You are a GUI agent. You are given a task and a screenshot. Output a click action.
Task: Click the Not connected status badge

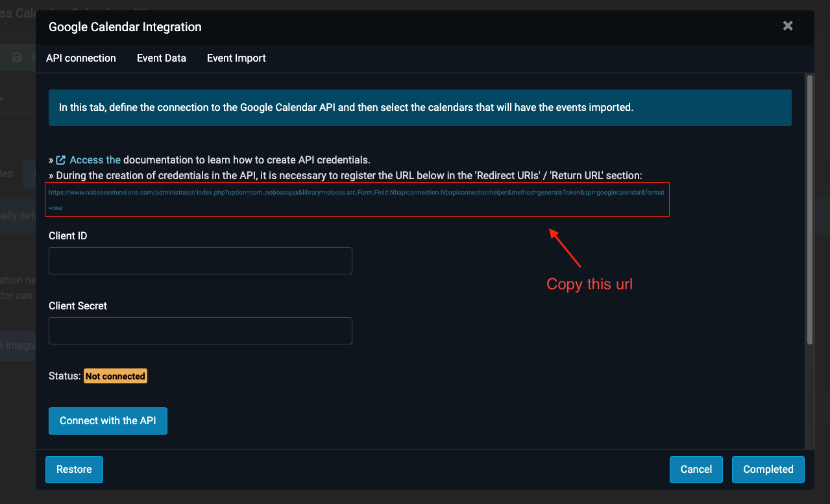coord(116,376)
